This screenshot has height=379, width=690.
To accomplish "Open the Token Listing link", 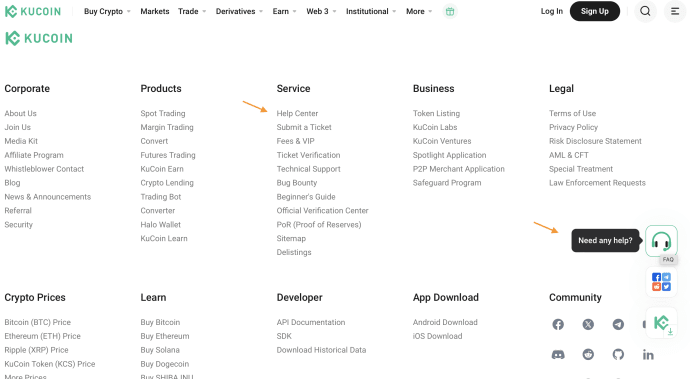I will (x=436, y=114).
